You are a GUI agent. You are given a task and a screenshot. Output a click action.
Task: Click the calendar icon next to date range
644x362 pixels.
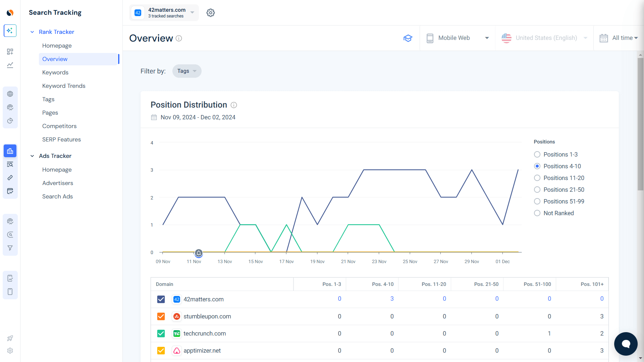pos(154,117)
